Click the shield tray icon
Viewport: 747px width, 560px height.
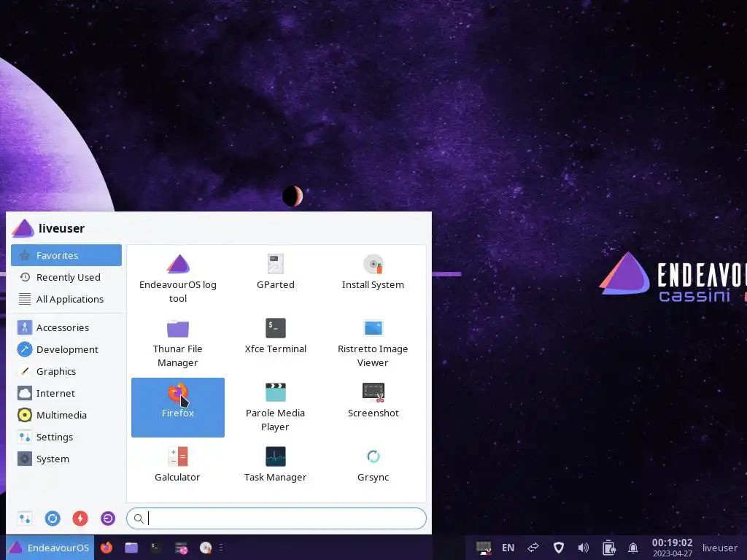(558, 548)
